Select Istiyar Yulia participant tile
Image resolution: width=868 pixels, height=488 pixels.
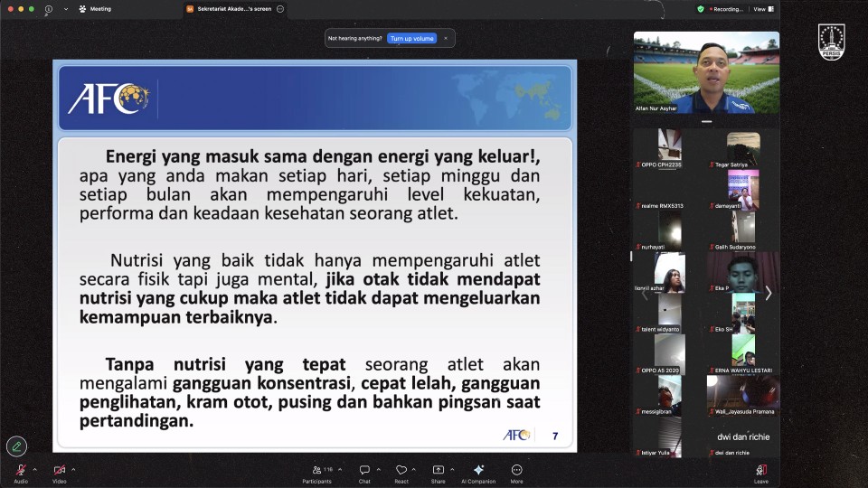[x=670, y=436]
